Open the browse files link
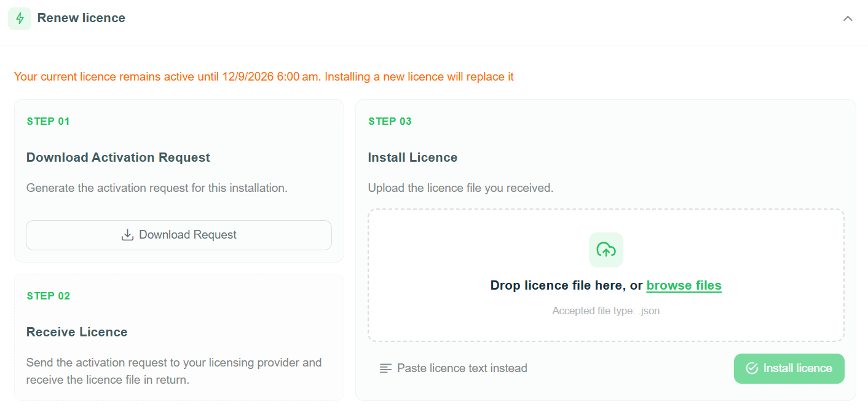The image size is (868, 412). coord(684,285)
